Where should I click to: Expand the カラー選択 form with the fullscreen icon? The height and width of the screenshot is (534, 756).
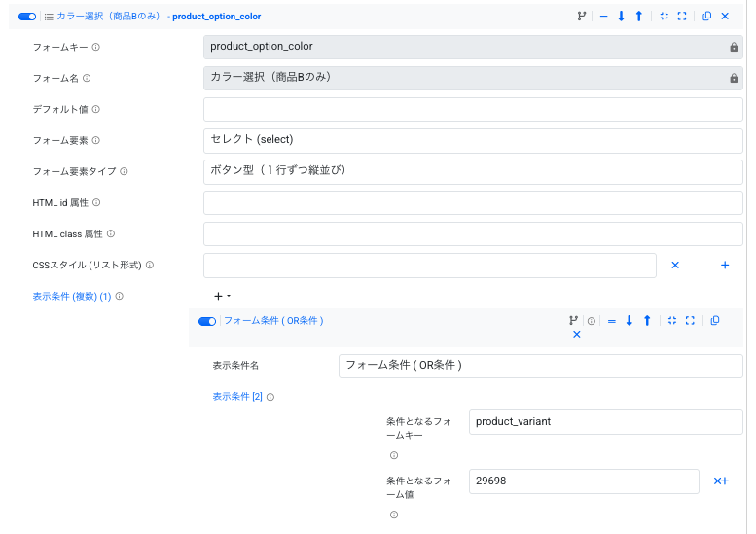682,16
